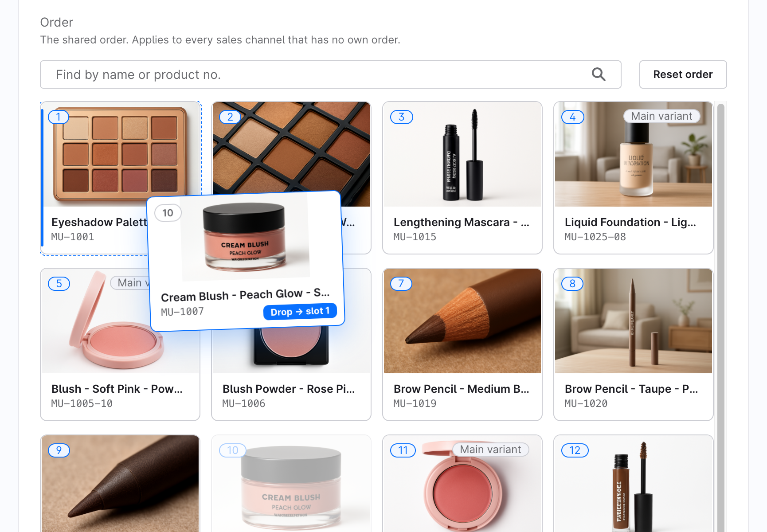Click the Brow Pencil Medium title text
This screenshot has width=767, height=532.
(462, 389)
